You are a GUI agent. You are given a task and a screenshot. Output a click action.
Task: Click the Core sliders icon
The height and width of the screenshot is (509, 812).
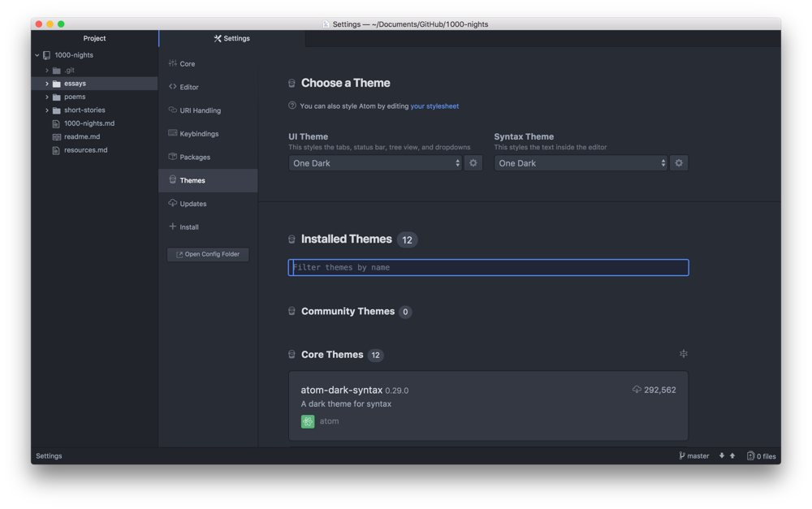pos(172,63)
